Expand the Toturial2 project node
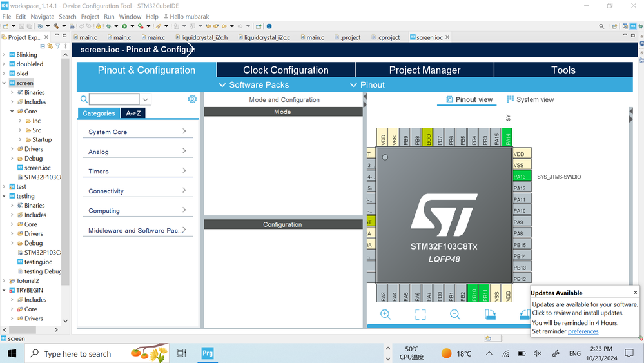This screenshot has width=644, height=363. tap(4, 281)
